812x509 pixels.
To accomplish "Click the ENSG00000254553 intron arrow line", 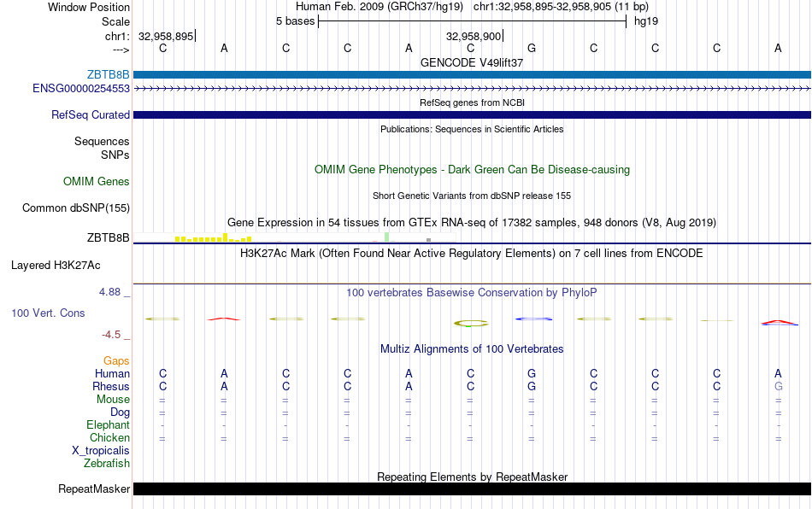I will click(472, 89).
